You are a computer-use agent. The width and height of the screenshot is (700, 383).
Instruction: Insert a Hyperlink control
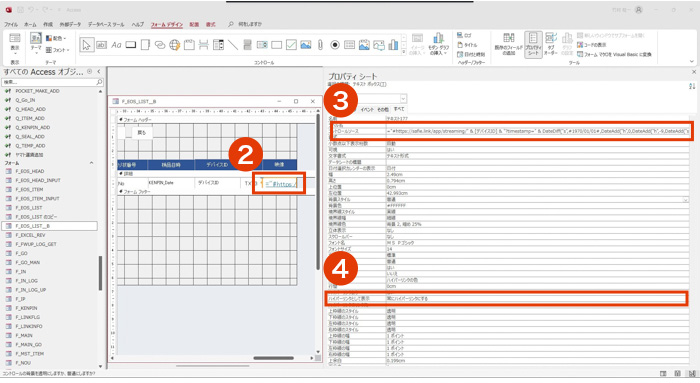tap(160, 45)
